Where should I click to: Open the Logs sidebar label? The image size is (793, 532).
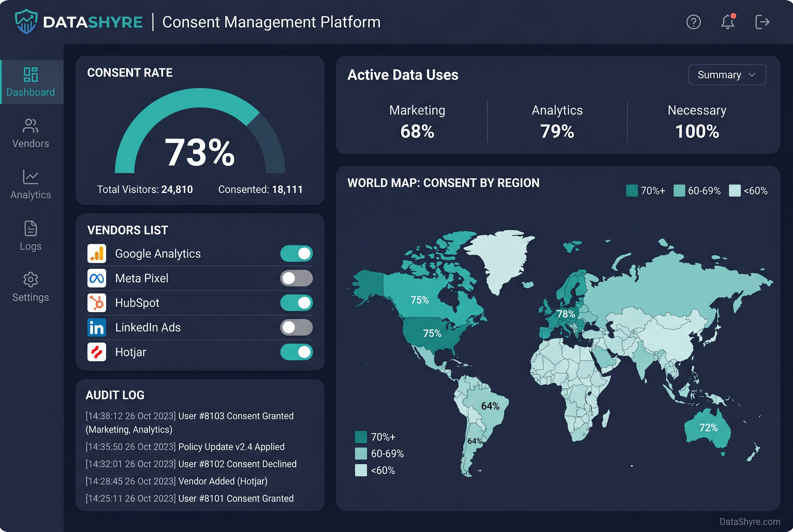pyautogui.click(x=30, y=246)
